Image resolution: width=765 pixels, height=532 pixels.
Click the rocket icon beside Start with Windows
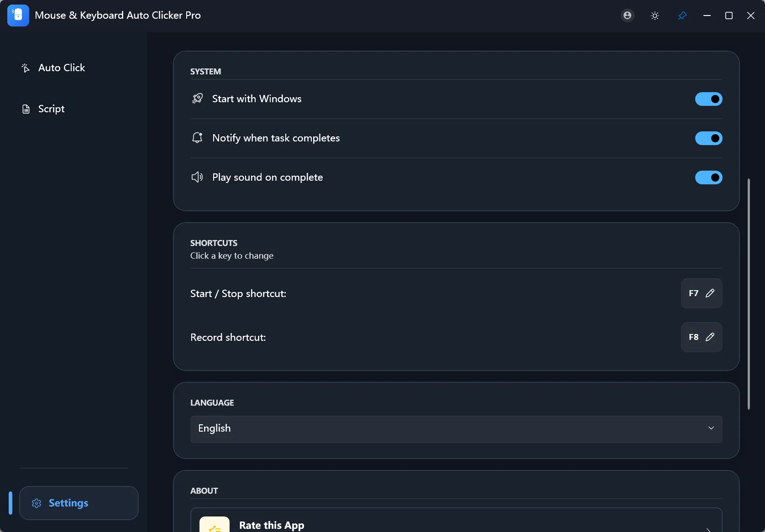pyautogui.click(x=197, y=99)
